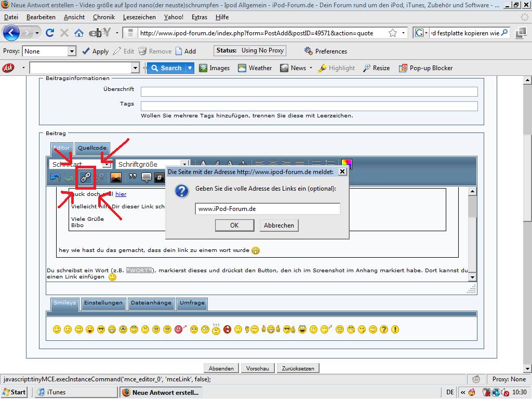The height and width of the screenshot is (399, 532).
Task: Reload the page with the refresh icon
Action: pos(50,33)
